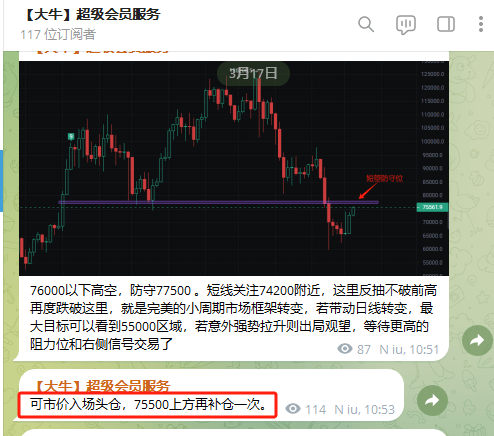Viewport: 494px width, 436px height.
Task: Click the green 75561.9 price label on chart
Action: (432, 207)
